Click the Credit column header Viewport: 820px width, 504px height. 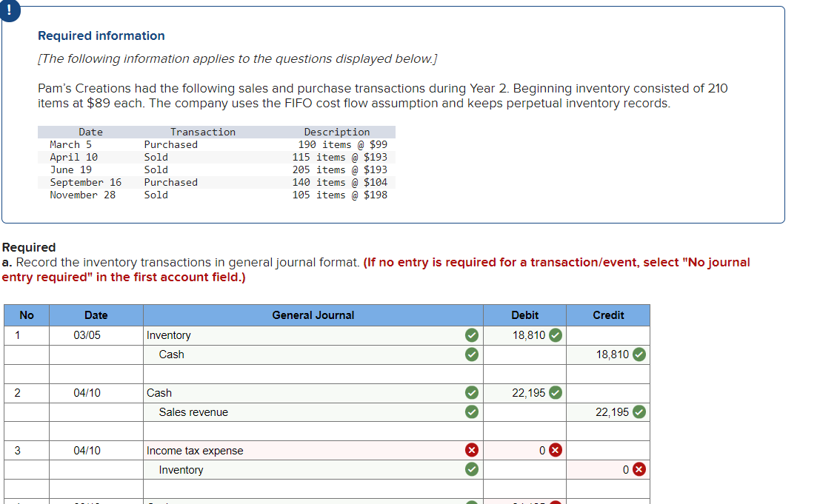click(x=608, y=315)
